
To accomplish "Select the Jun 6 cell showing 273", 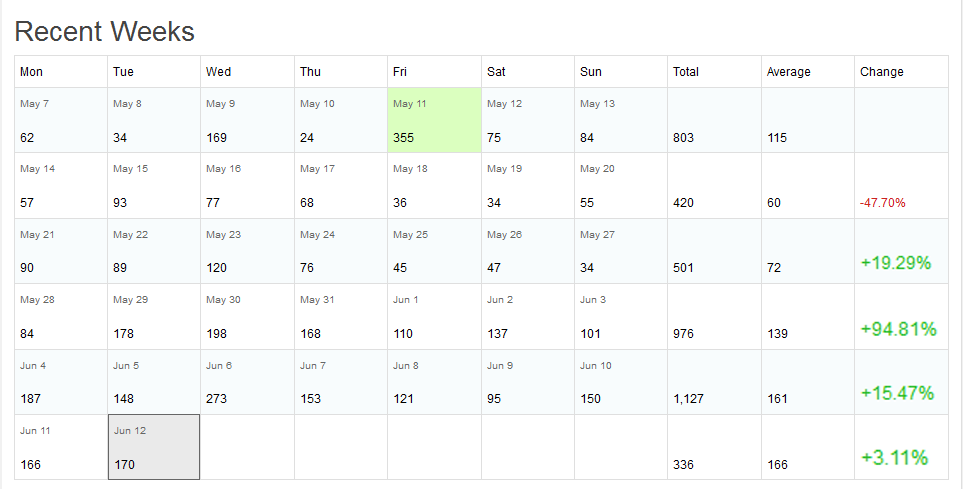I will 247,382.
